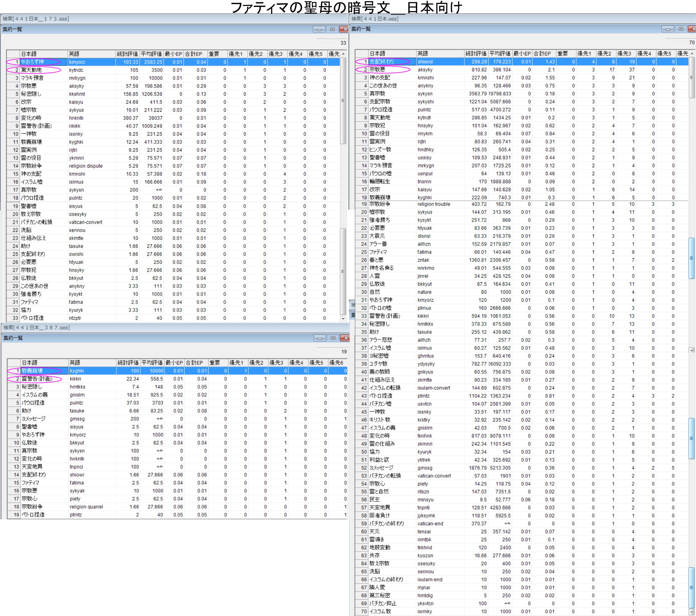The width and height of the screenshot is (696, 616).
Task: Select row number 70 イスラム教 in right list
Action: [x=380, y=611]
